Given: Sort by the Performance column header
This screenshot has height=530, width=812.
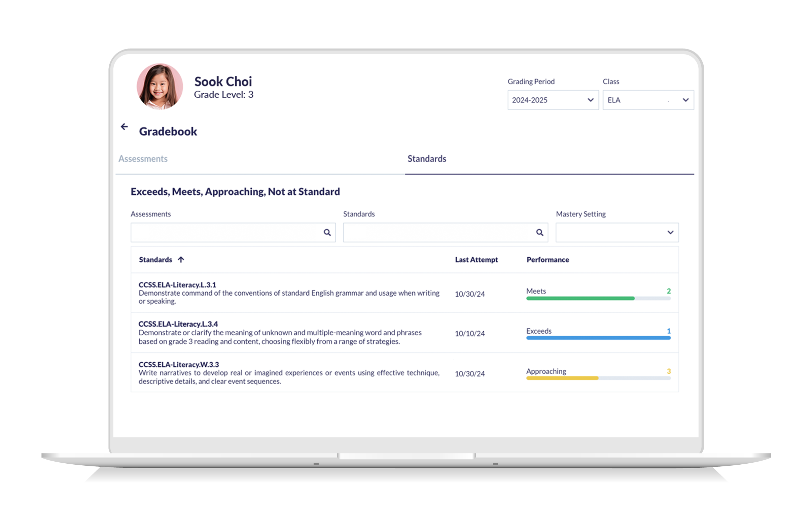Looking at the screenshot, I should 547,260.
